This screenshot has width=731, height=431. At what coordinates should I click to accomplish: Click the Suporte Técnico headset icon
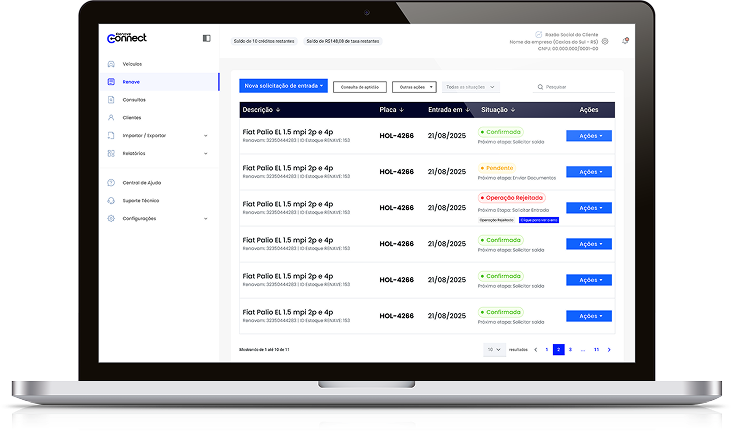click(x=111, y=200)
